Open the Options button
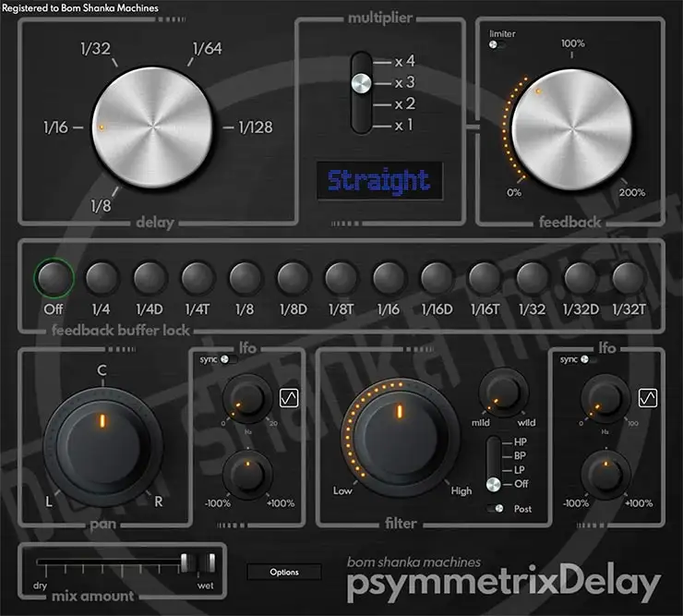This screenshot has width=683, height=616. click(x=284, y=572)
